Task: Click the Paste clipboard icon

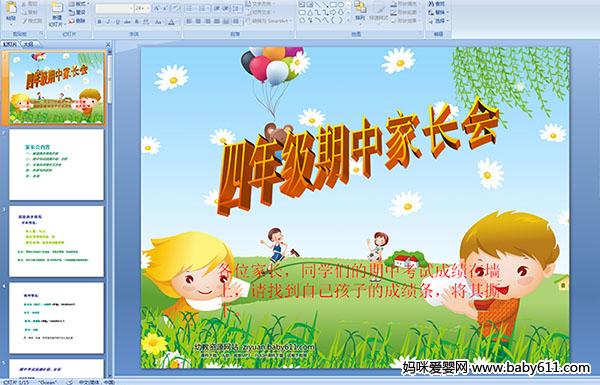Action: click(11, 8)
